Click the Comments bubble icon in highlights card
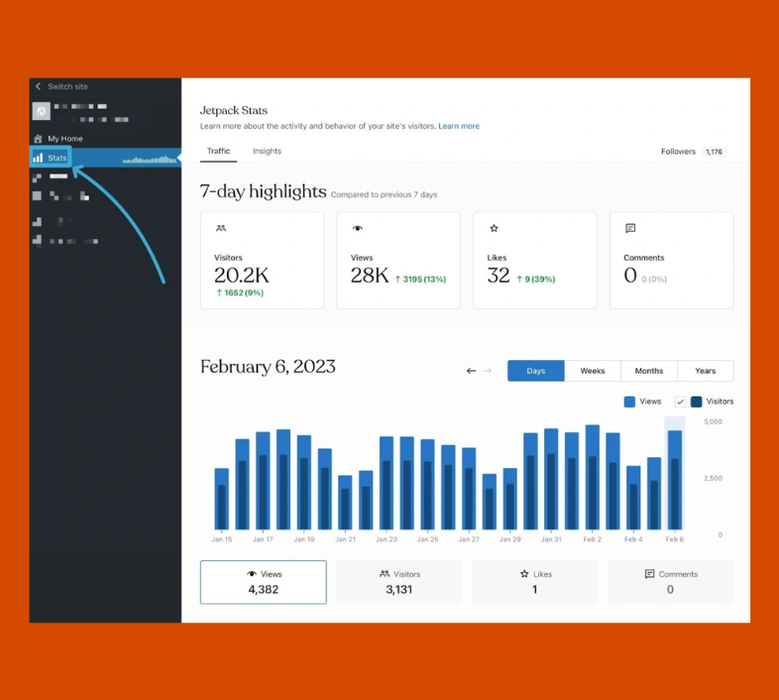 click(x=630, y=228)
